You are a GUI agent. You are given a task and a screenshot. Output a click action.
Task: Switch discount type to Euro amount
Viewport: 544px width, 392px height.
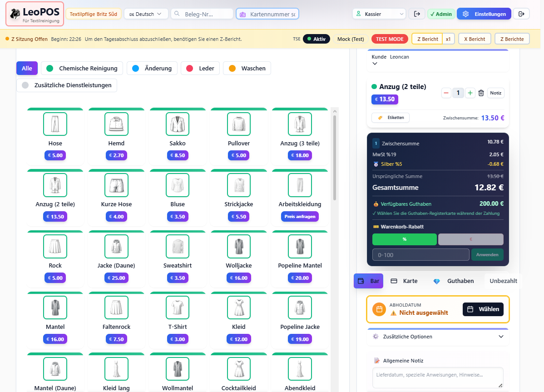coord(470,239)
